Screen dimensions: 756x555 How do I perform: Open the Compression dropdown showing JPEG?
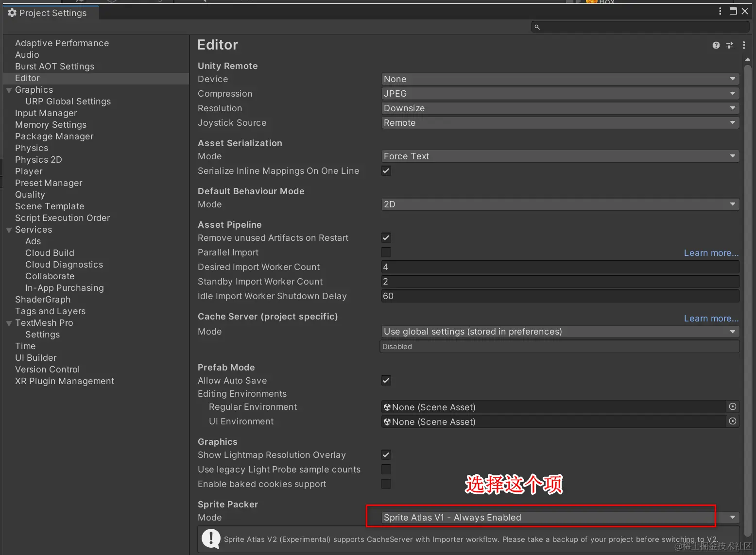click(560, 94)
